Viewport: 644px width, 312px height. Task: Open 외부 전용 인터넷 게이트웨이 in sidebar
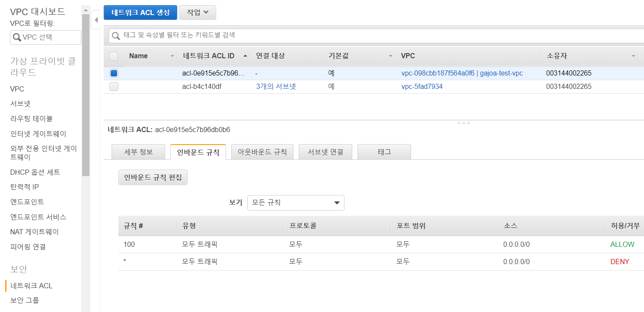click(44, 153)
